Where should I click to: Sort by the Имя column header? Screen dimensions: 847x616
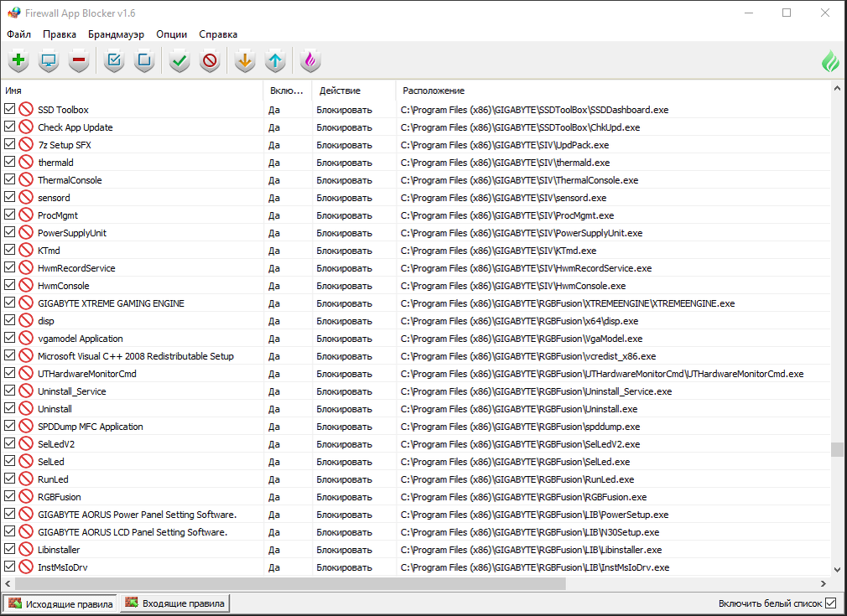pyautogui.click(x=132, y=91)
